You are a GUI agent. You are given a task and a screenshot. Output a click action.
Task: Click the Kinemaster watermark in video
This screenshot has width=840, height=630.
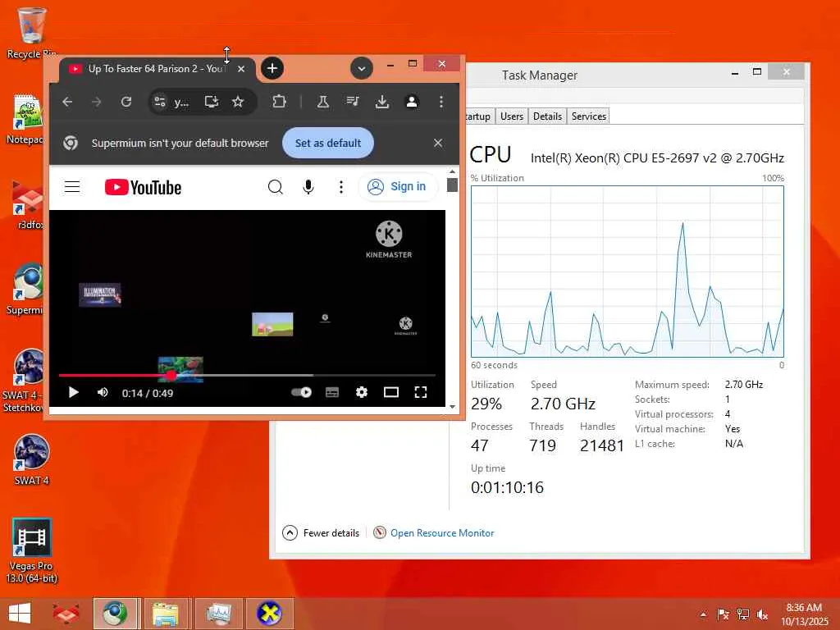389,240
